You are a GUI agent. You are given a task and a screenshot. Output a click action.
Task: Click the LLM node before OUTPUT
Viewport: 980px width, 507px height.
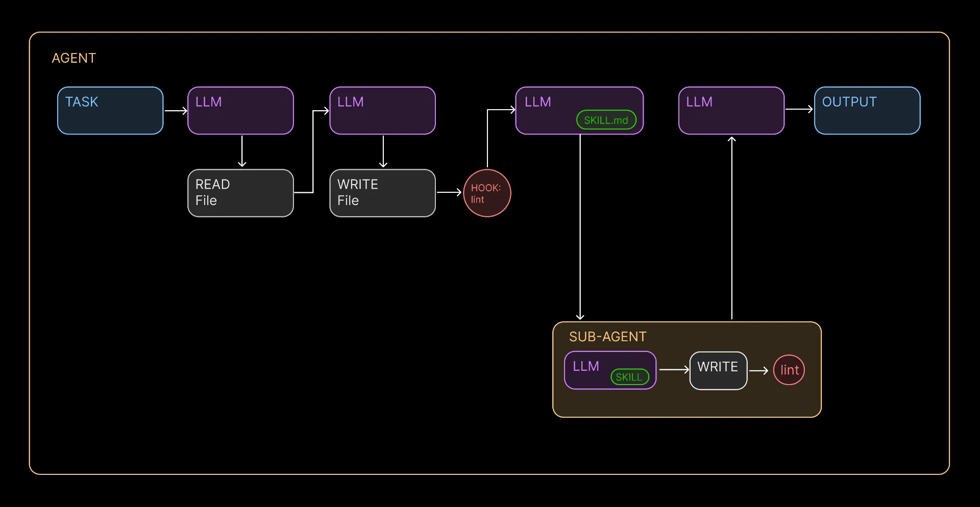click(731, 110)
